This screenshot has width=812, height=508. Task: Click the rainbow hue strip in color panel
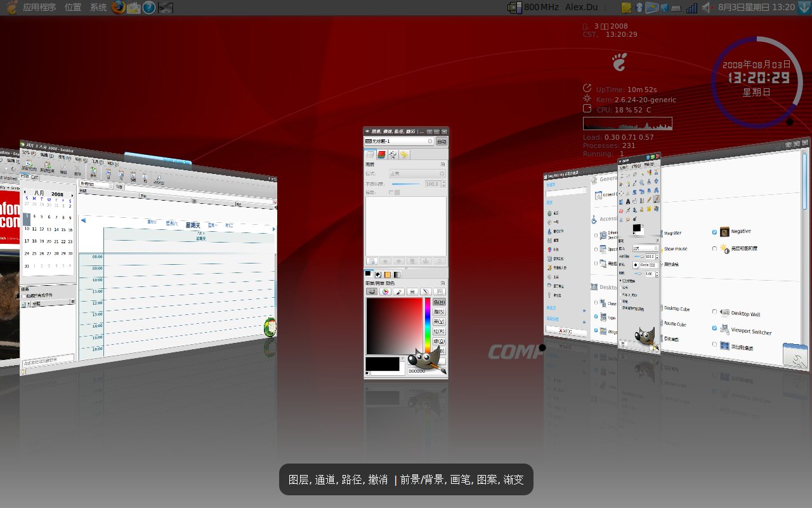(x=428, y=326)
